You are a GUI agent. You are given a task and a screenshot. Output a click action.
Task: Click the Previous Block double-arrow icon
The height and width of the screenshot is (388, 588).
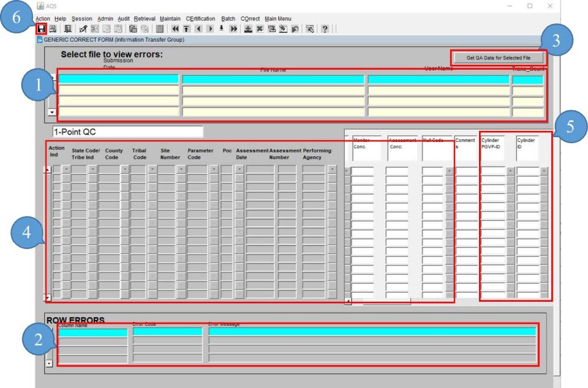pyautogui.click(x=176, y=29)
